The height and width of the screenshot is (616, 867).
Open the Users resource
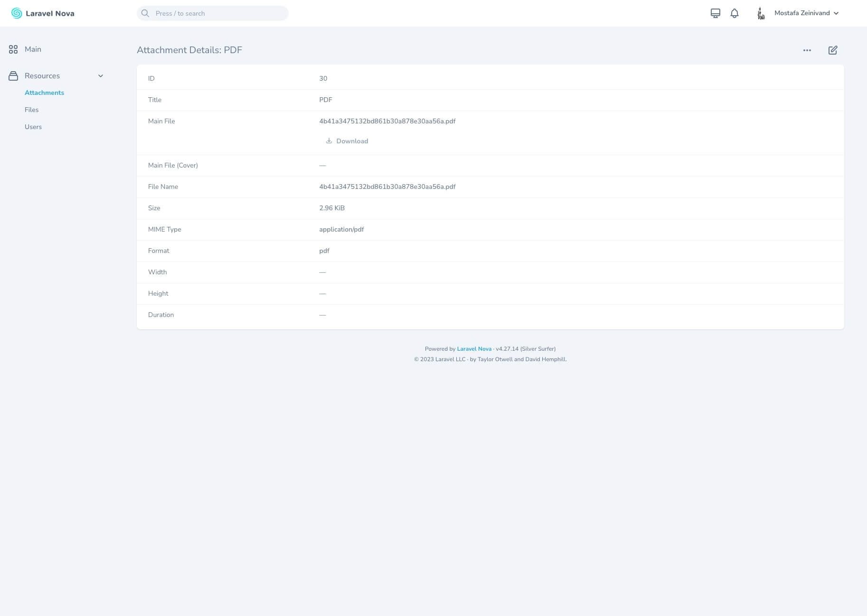[x=33, y=127]
